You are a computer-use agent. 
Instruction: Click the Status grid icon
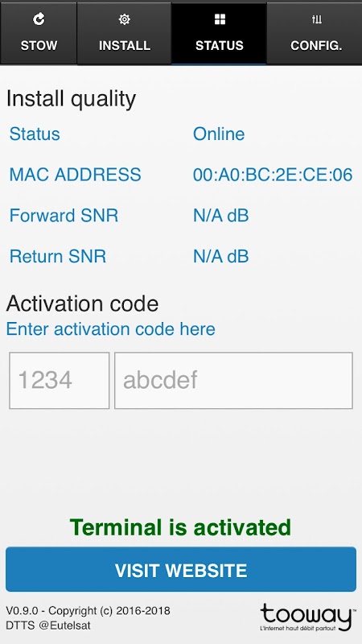220,19
